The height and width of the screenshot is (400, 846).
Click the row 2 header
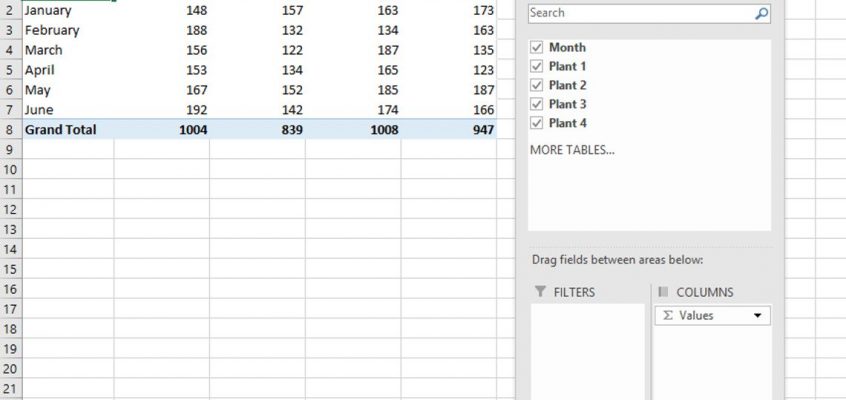coord(11,10)
